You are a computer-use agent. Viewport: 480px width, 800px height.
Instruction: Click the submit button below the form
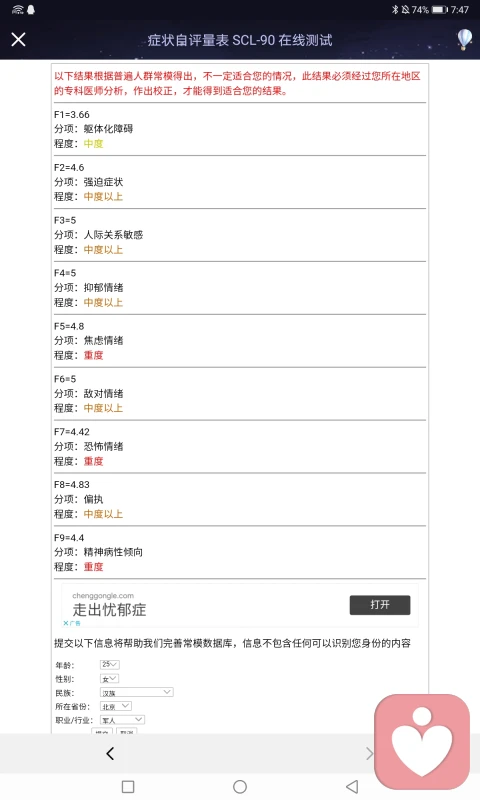102,731
